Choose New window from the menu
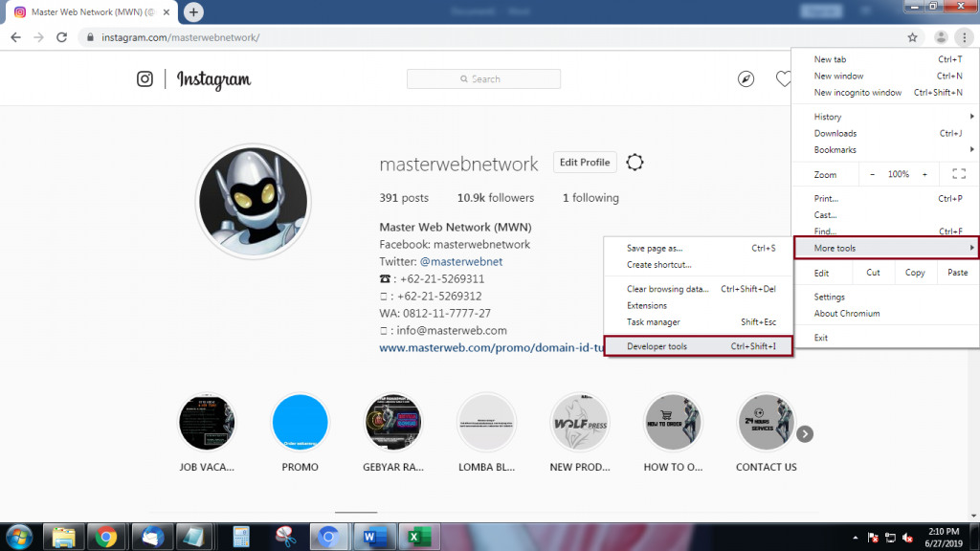980x551 pixels. 885,77
